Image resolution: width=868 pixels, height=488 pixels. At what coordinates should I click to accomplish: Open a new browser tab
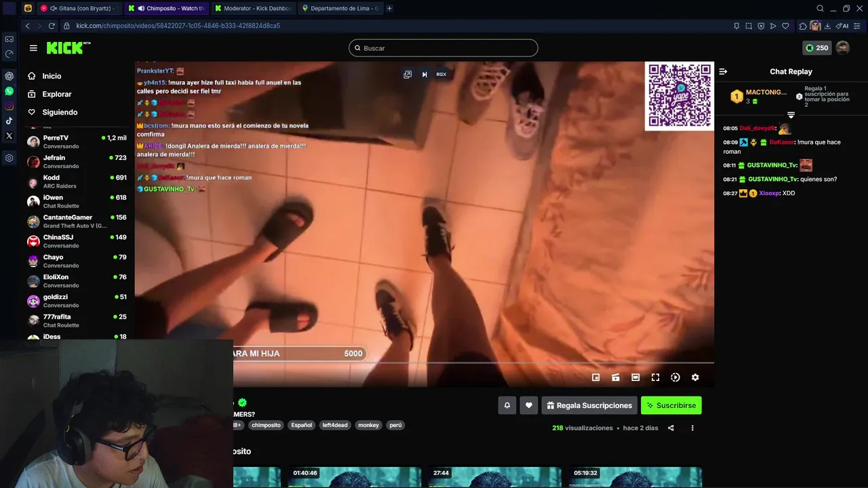pyautogui.click(x=389, y=8)
